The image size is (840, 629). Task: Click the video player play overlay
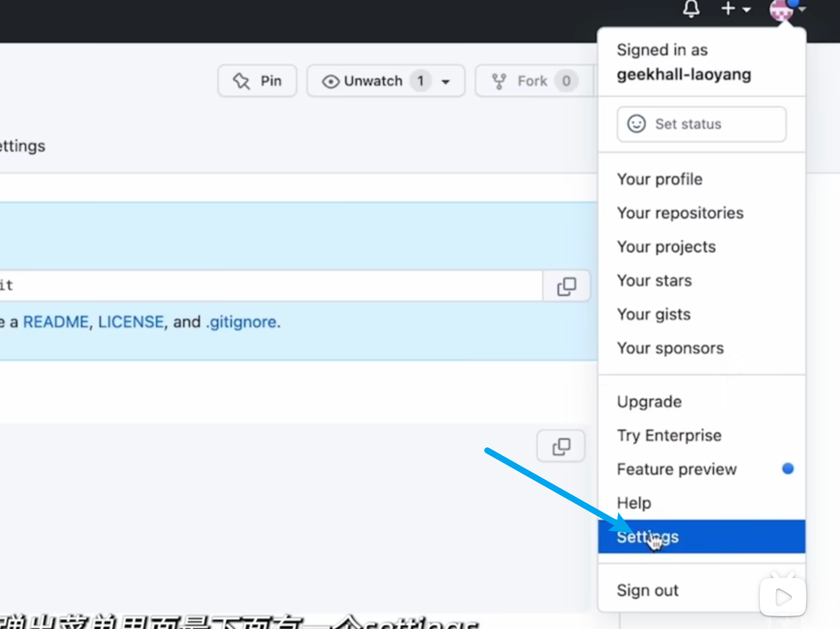tap(783, 597)
